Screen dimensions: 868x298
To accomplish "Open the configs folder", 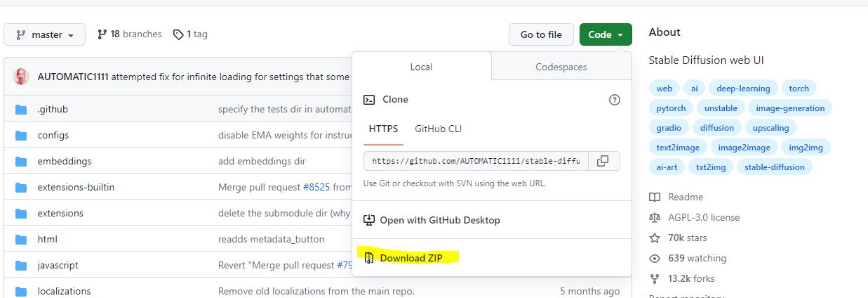I will point(53,135).
